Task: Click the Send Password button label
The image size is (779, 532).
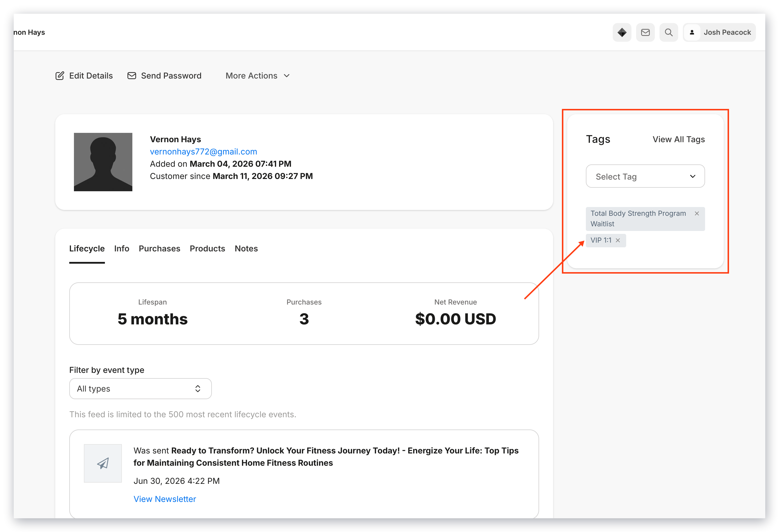Action: point(171,76)
